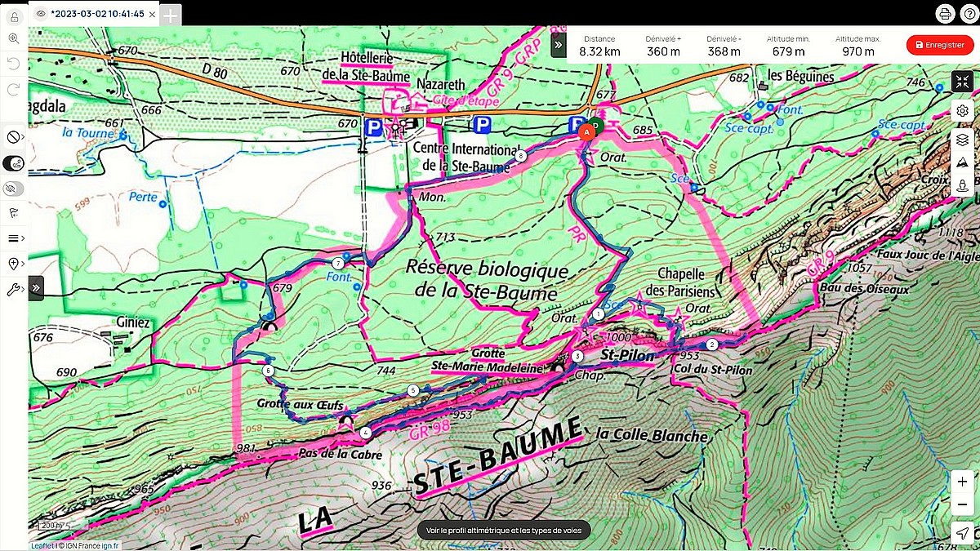Click the lock icon in left toolbar

pyautogui.click(x=14, y=16)
